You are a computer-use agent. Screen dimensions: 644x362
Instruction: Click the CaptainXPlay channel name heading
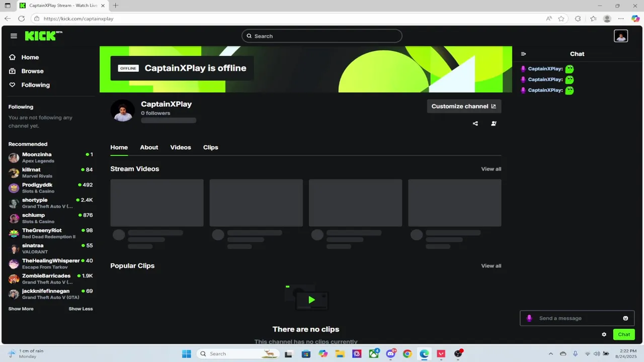coord(166,104)
